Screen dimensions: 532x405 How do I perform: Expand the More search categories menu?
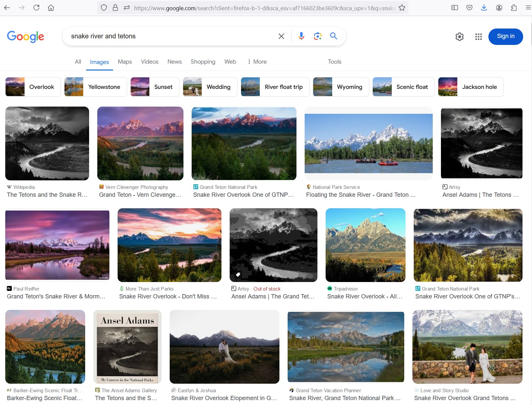257,62
